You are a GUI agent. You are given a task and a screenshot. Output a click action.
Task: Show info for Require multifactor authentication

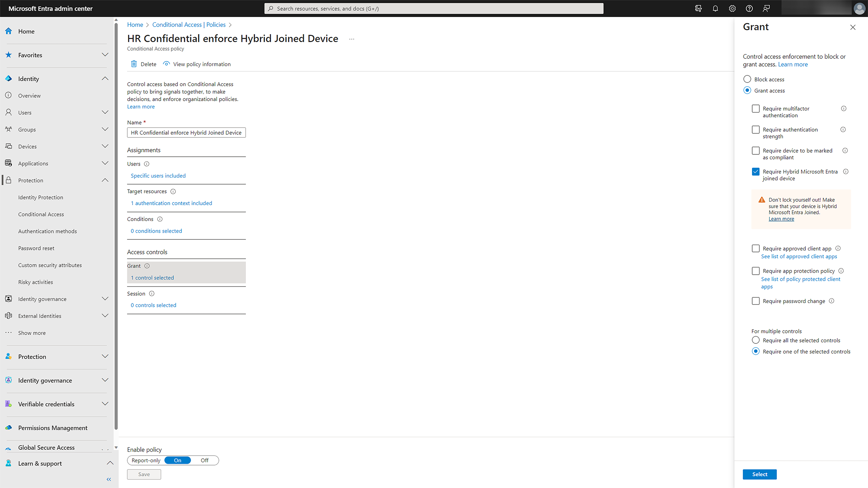click(844, 108)
